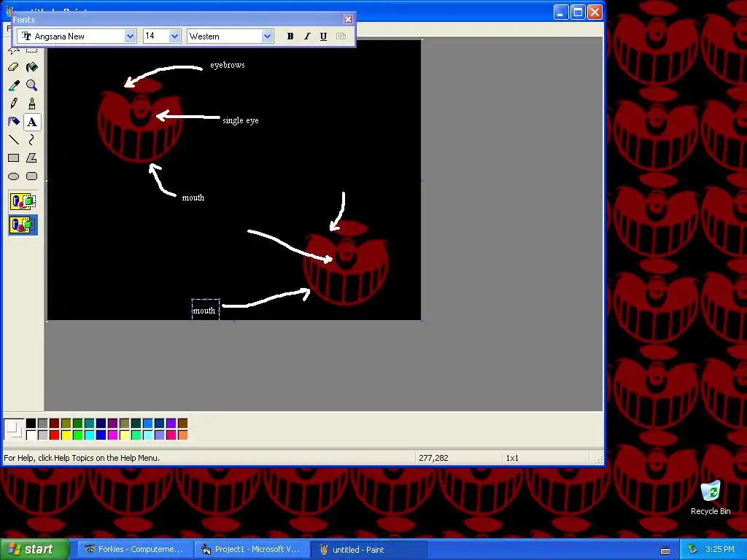Pick the dark gray color swatch
The height and width of the screenshot is (560, 747).
(x=43, y=424)
